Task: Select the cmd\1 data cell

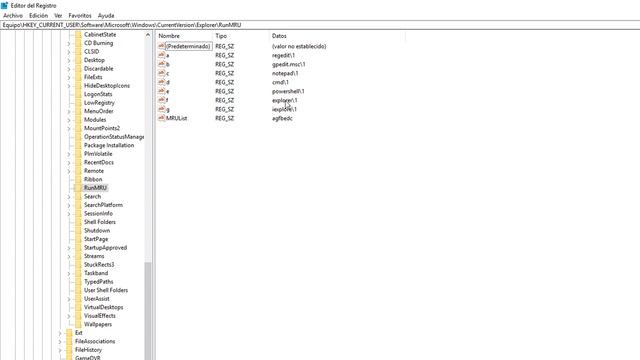Action: 280,82
